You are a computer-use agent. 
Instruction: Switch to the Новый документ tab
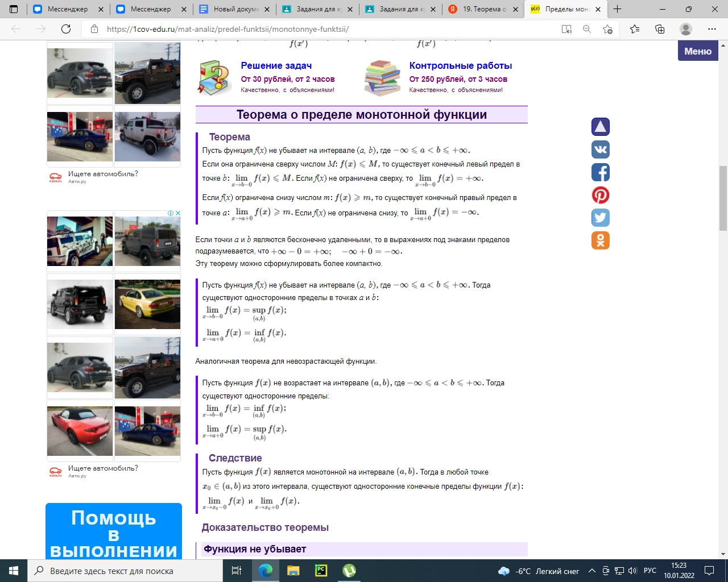point(234,9)
